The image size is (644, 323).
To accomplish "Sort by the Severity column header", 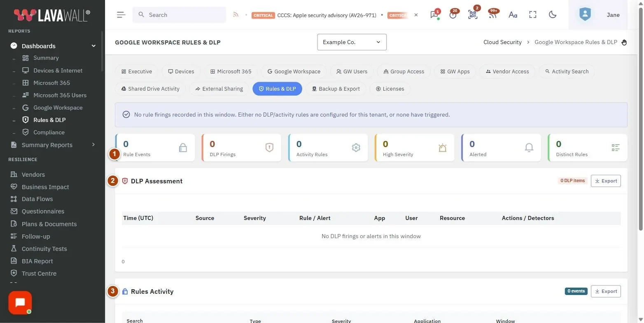I will [x=255, y=218].
